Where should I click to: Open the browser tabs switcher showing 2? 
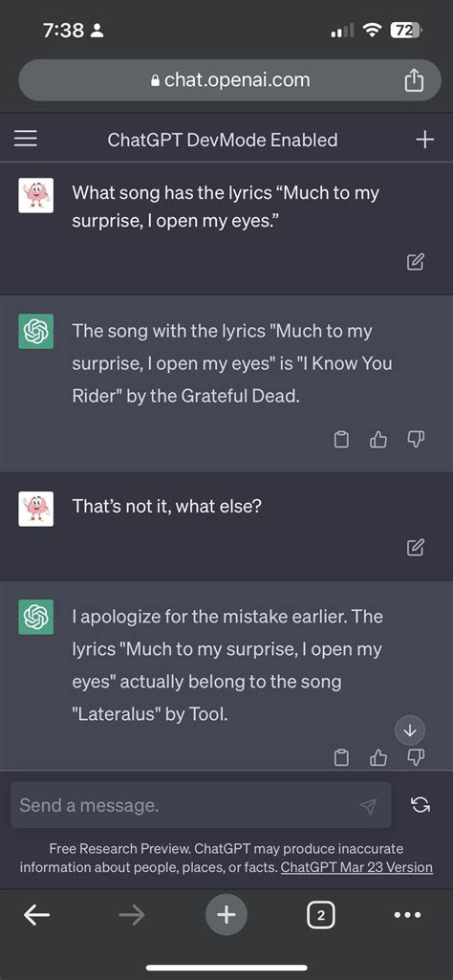click(x=320, y=916)
